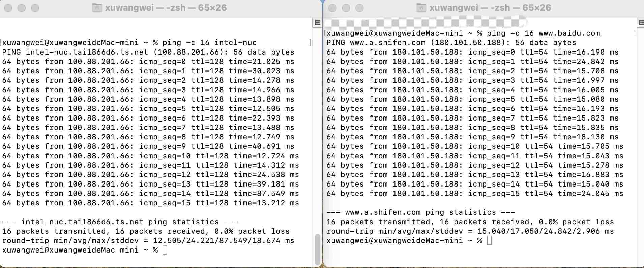Click the left terminal's final prompt cursor
The height and width of the screenshot is (268, 644).
[x=165, y=250]
